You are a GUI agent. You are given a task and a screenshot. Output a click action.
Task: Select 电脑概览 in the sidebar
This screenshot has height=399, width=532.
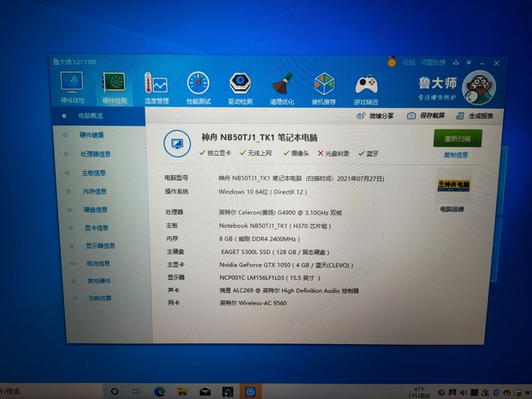point(99,115)
